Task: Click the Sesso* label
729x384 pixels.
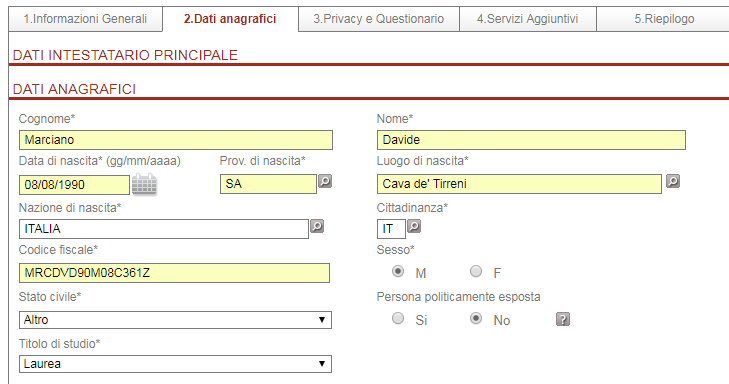Action: 395,250
